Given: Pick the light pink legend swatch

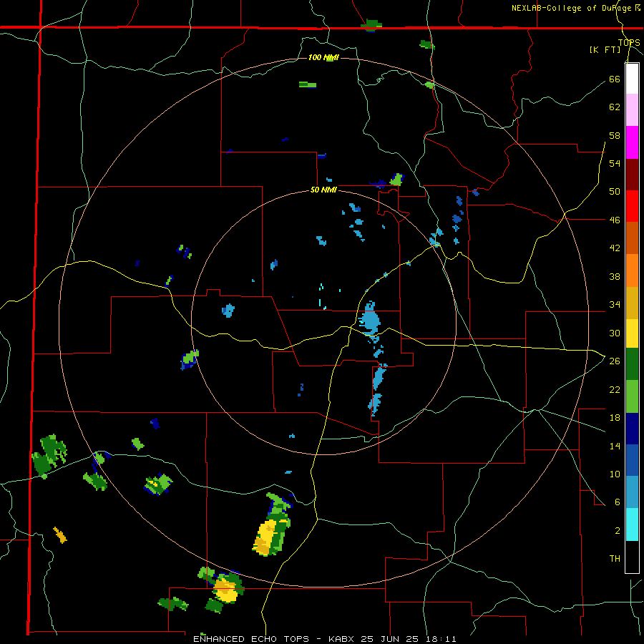Looking at the screenshot, I should tap(632, 110).
